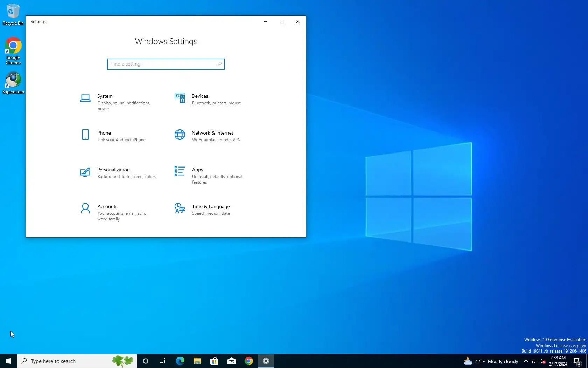The width and height of the screenshot is (588, 368).
Task: Open the Devices keyboard and speaker icon
Action: [180, 98]
